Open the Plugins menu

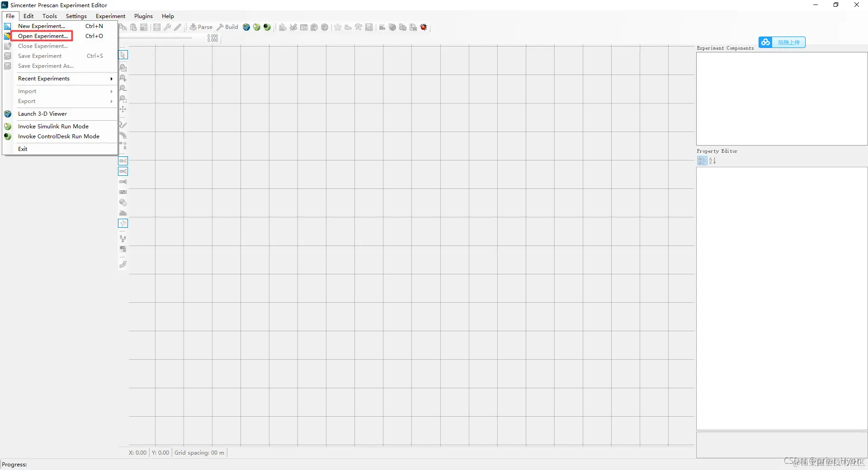coord(143,16)
